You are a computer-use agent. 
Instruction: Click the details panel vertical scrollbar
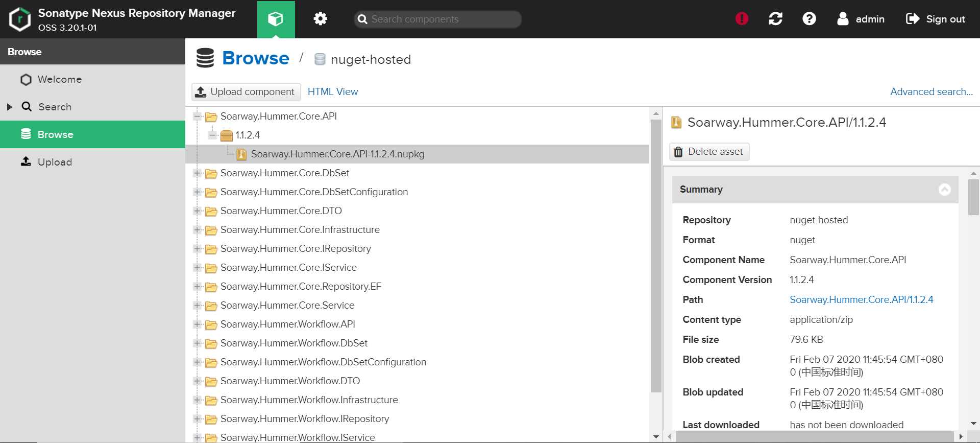tap(973, 197)
